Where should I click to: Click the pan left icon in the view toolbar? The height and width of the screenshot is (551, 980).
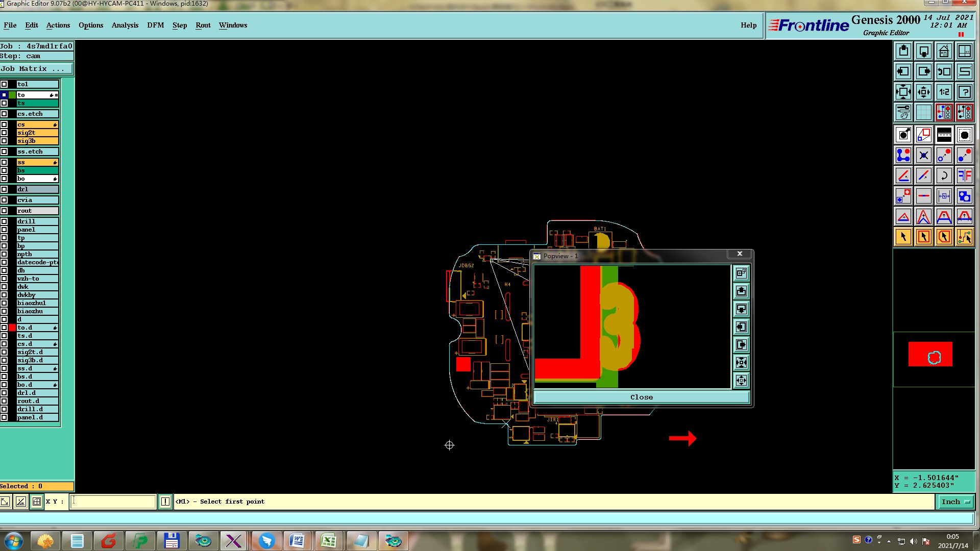tap(903, 71)
